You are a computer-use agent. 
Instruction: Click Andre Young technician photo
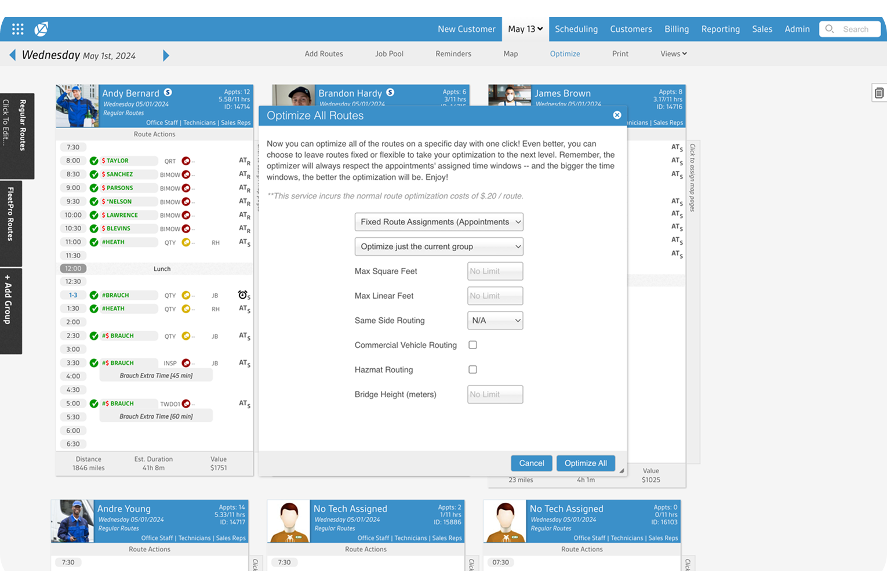pyautogui.click(x=72, y=521)
